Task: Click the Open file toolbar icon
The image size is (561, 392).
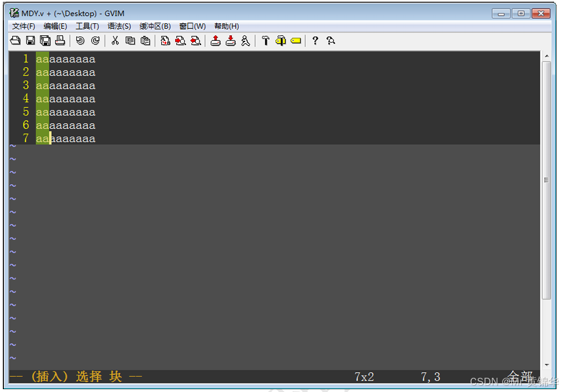Action: click(x=15, y=41)
